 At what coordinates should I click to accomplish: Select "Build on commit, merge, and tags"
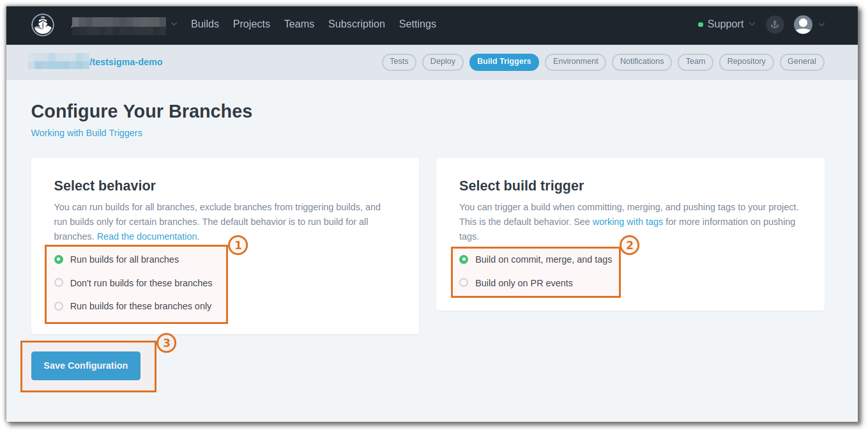click(463, 259)
